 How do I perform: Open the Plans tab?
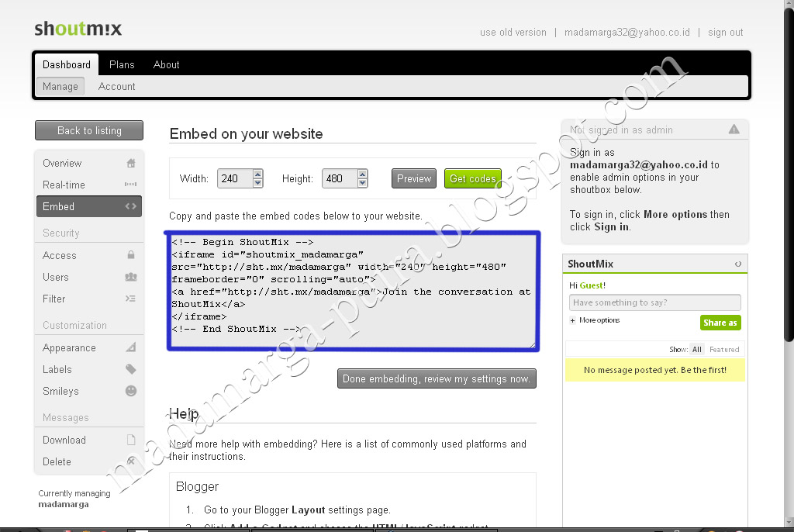tap(122, 64)
